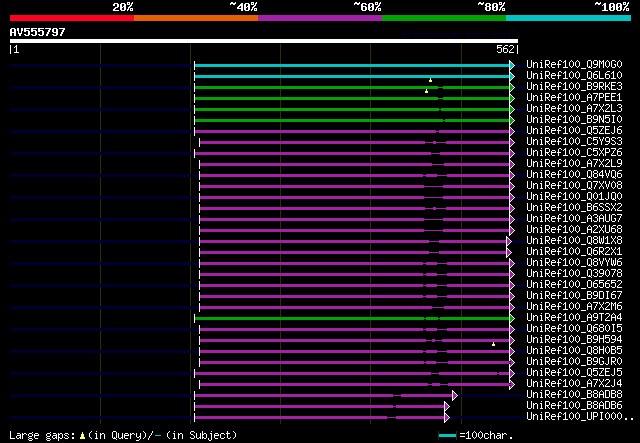Click purple arrowhead of UniRef100_Q6R2X1 row
This screenshot has height=443, width=640.
click(x=509, y=253)
